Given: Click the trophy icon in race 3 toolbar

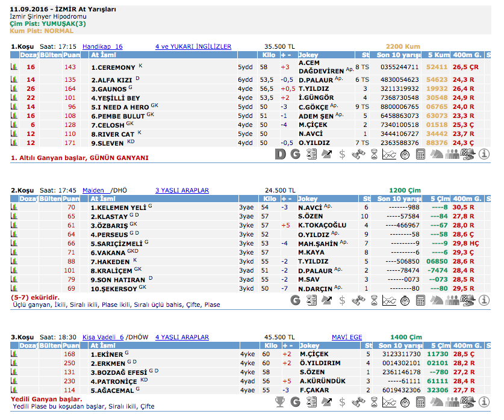Looking at the screenshot, I should (280, 401).
